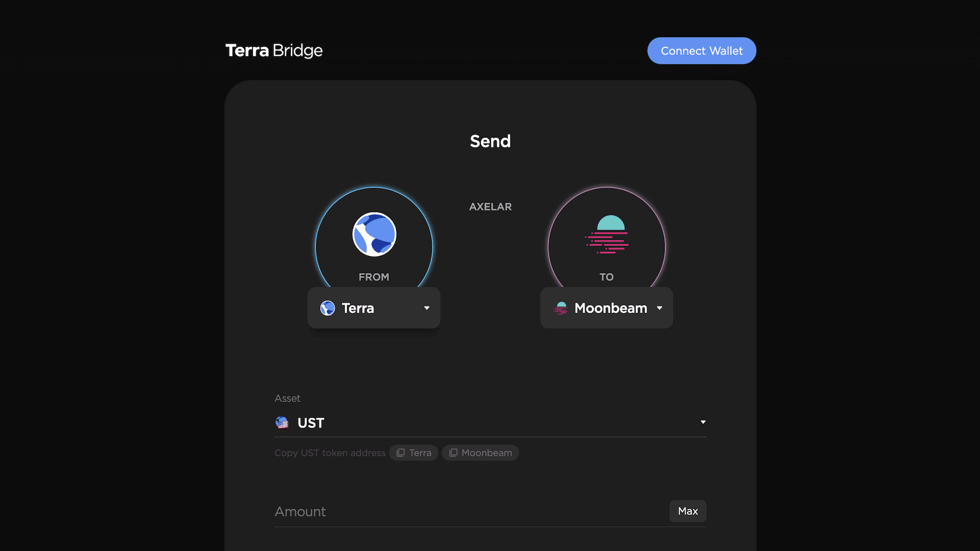Click the AXELAR bridge label

point(491,207)
